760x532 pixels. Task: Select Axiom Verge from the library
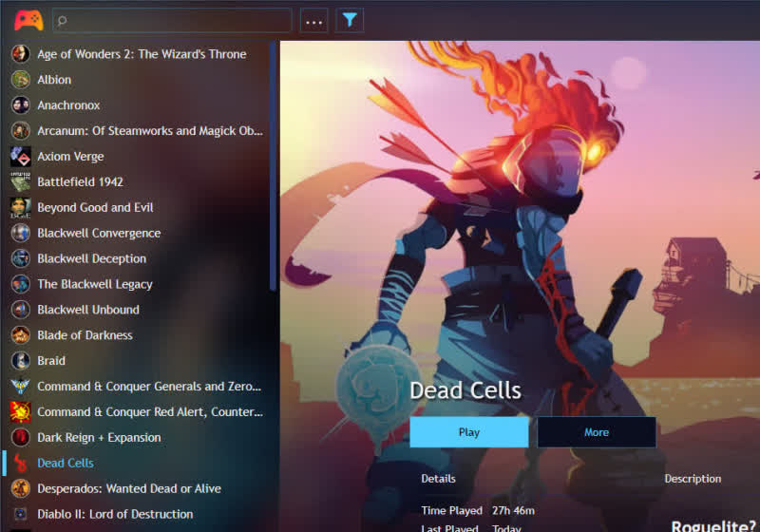point(70,157)
